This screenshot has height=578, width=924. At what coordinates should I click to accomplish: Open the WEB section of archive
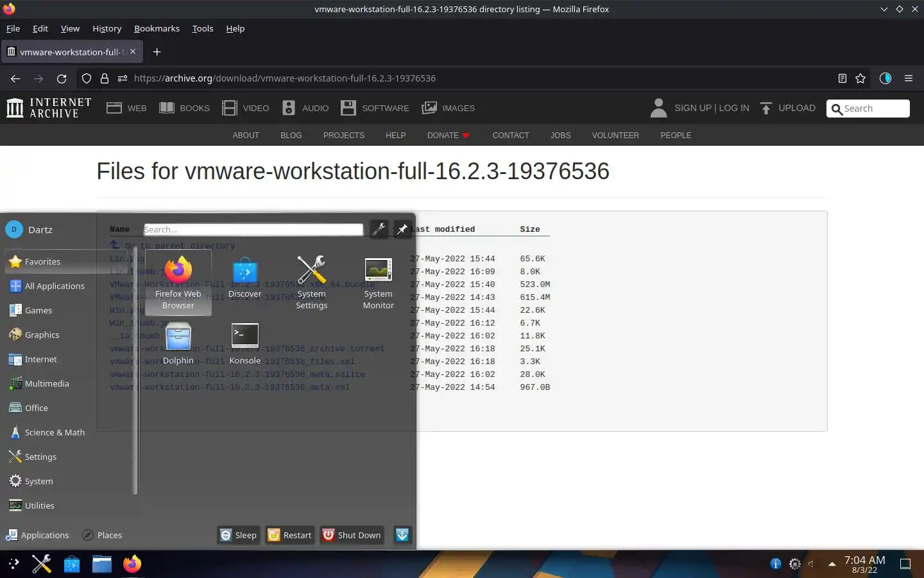pyautogui.click(x=126, y=108)
